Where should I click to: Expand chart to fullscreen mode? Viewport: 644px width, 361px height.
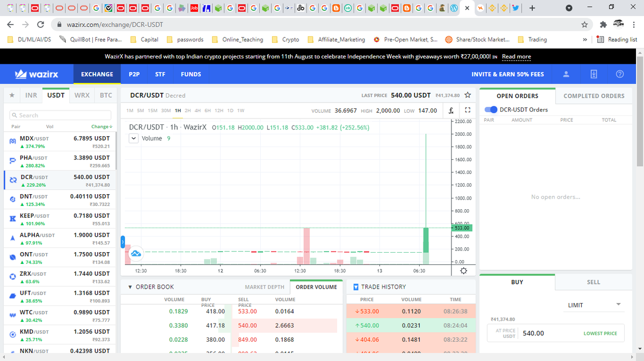tap(467, 110)
